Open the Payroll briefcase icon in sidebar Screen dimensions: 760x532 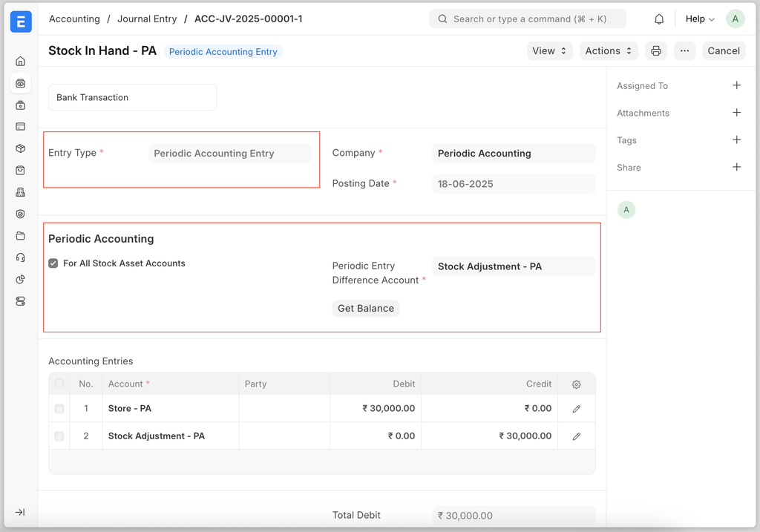[x=20, y=105]
